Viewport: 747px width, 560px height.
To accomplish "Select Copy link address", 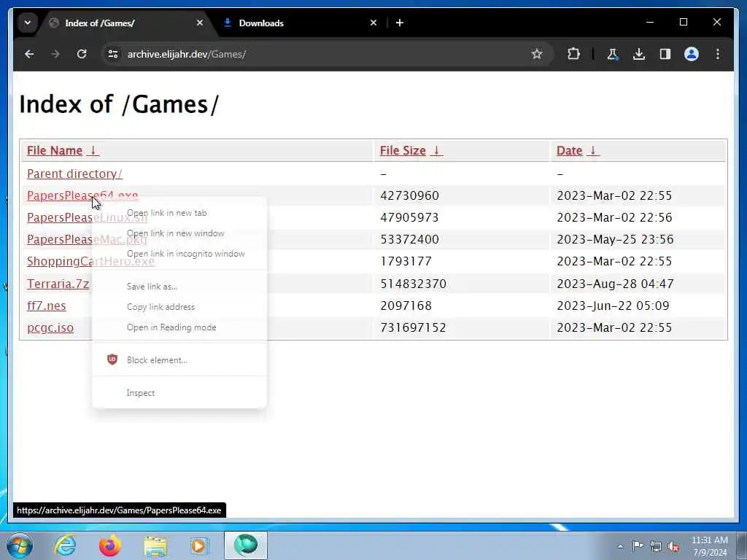I will click(179, 307).
